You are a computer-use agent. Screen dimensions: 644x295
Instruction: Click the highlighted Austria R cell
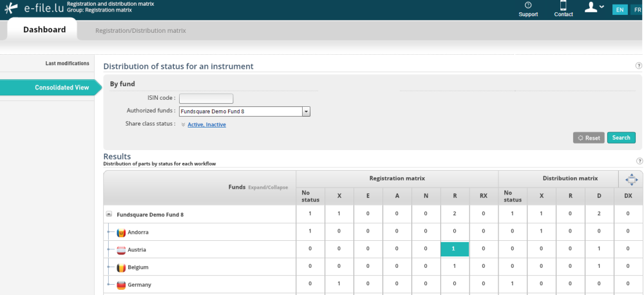click(x=455, y=249)
